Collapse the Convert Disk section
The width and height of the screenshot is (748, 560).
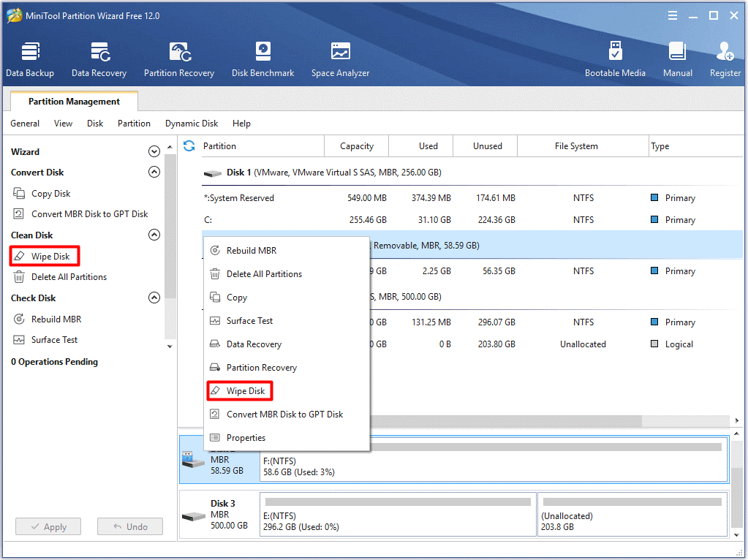coord(154,172)
